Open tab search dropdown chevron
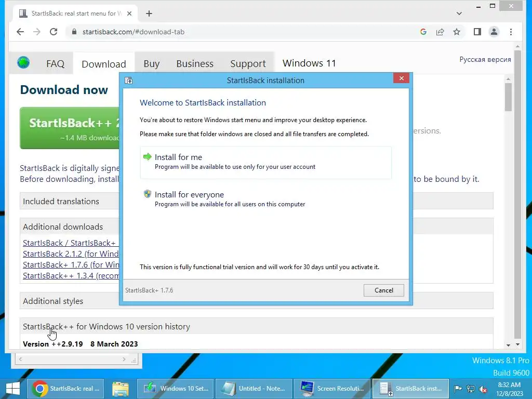Viewport: 532px width, 399px height. (x=459, y=14)
